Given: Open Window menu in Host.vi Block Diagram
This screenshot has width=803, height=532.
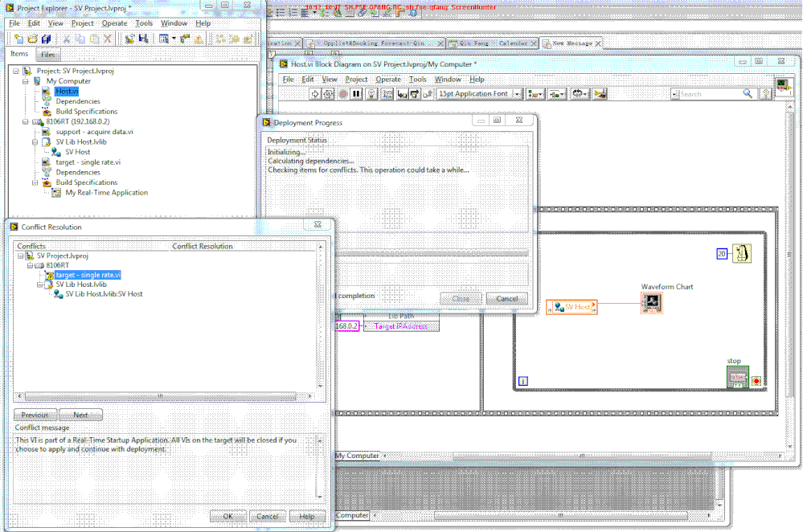Looking at the screenshot, I should point(448,79).
